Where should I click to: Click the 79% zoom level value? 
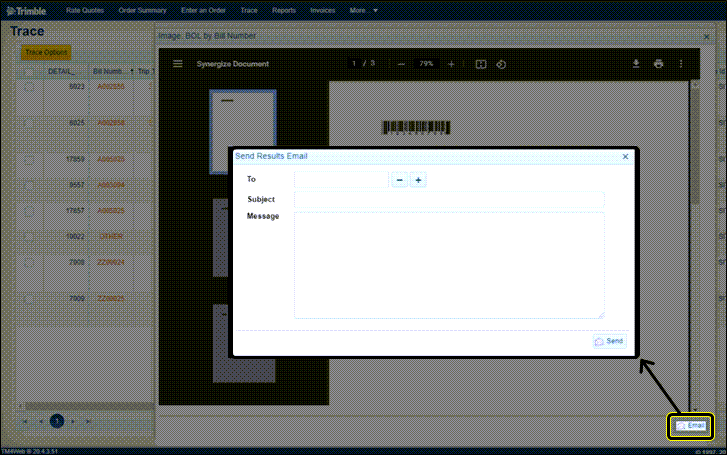click(x=426, y=64)
